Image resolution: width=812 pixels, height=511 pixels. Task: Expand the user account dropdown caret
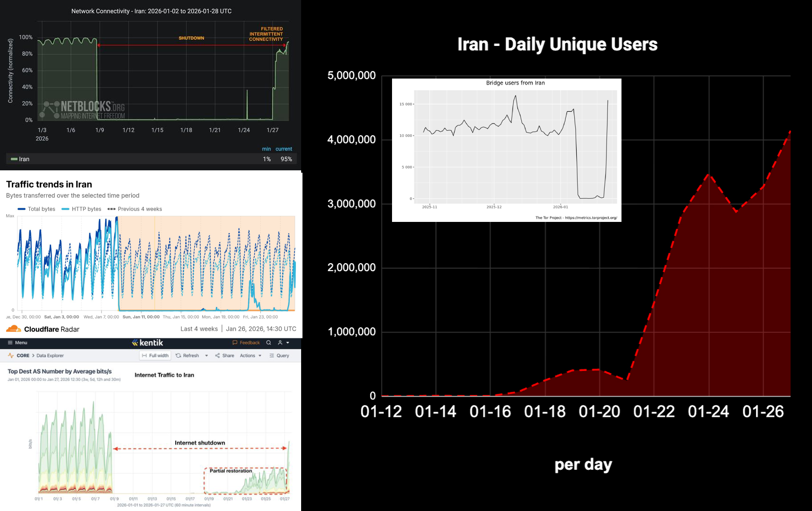coord(288,343)
